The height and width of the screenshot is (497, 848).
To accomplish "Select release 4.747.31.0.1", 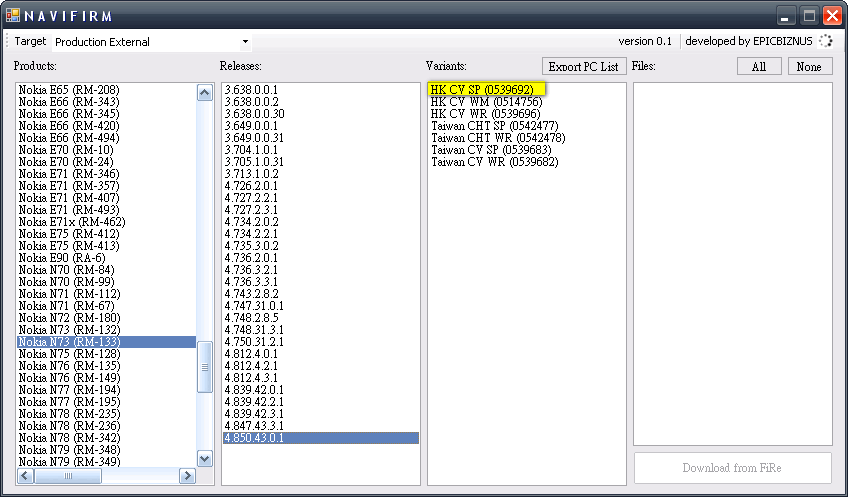I will coord(254,306).
